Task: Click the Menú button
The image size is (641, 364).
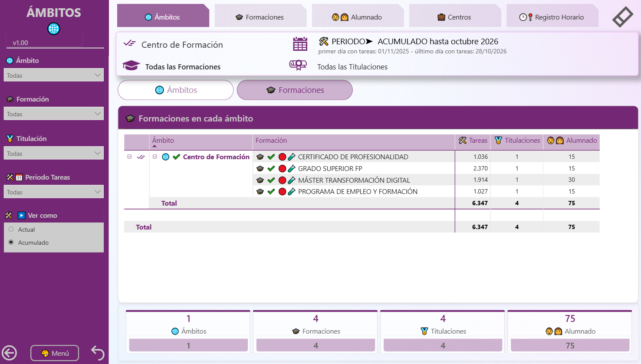Action: point(55,353)
